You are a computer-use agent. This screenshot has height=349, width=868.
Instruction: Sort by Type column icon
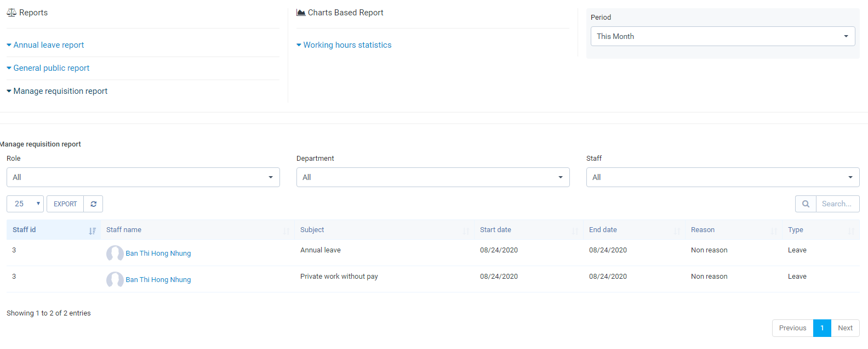[x=851, y=231]
